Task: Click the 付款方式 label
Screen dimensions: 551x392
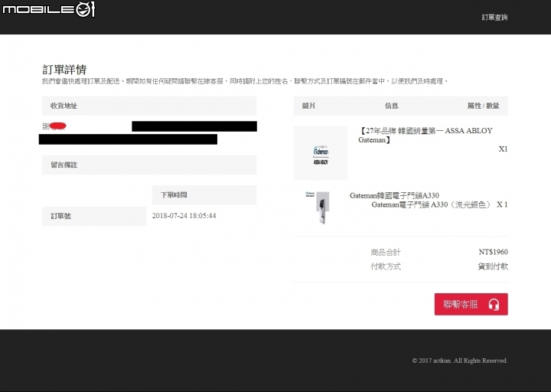Action: 386,266
